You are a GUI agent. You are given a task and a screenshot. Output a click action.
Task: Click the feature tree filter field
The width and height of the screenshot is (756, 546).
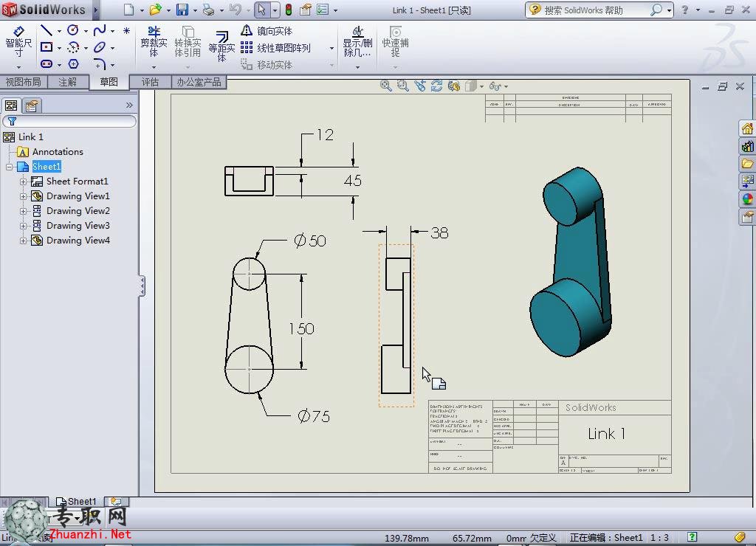(69, 122)
